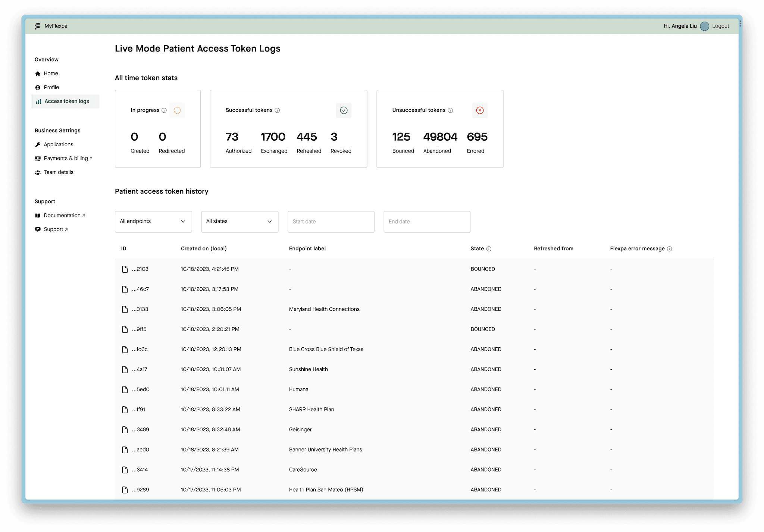Focus the Start date field

(331, 222)
